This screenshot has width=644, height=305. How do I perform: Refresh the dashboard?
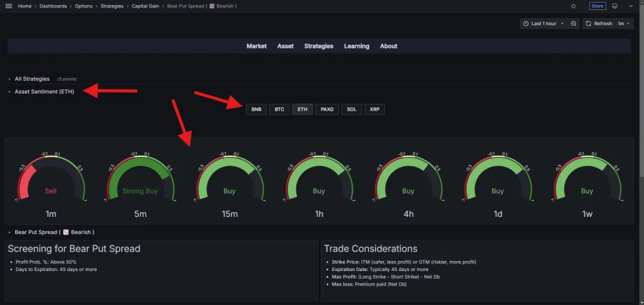tap(599, 23)
